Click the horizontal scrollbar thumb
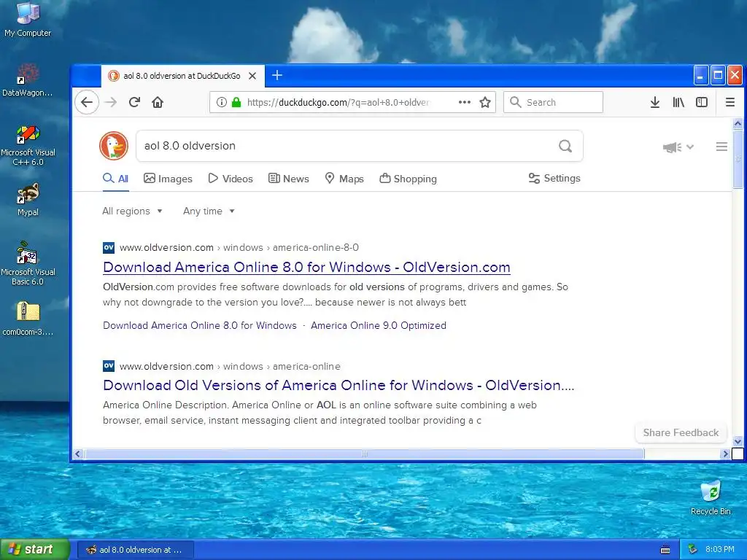Screen dimensions: 747x560 [365, 454]
